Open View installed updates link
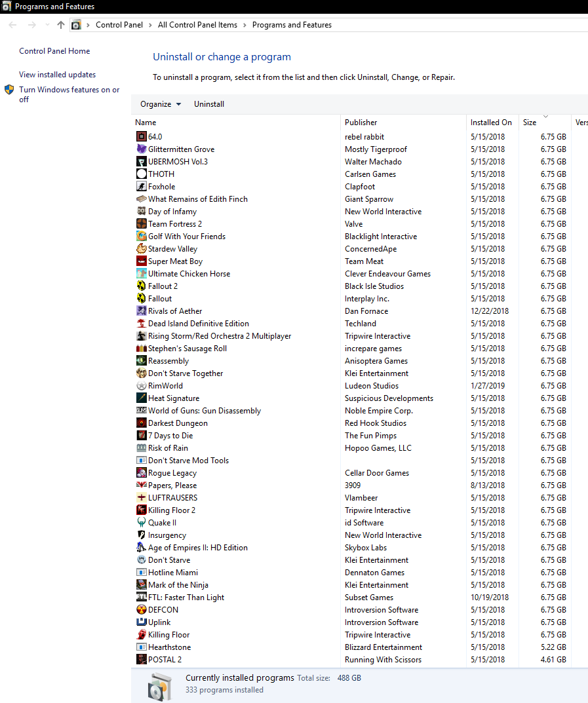This screenshot has height=703, width=588. [58, 75]
